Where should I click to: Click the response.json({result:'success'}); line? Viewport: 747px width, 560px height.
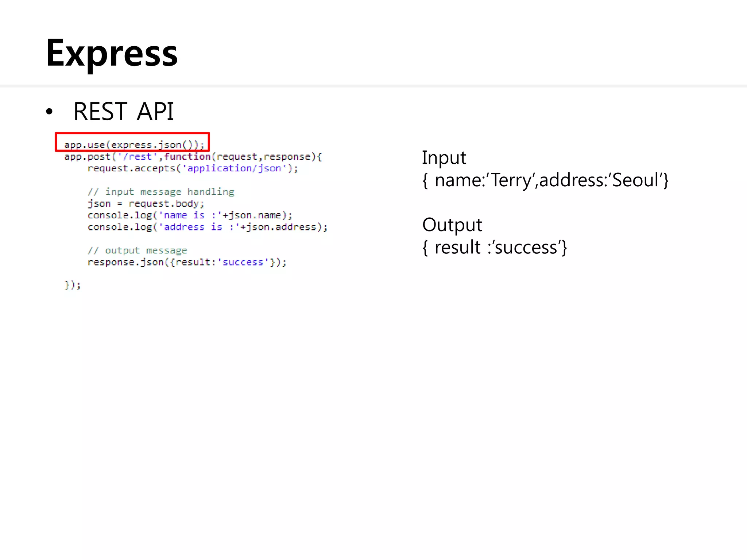[187, 262]
